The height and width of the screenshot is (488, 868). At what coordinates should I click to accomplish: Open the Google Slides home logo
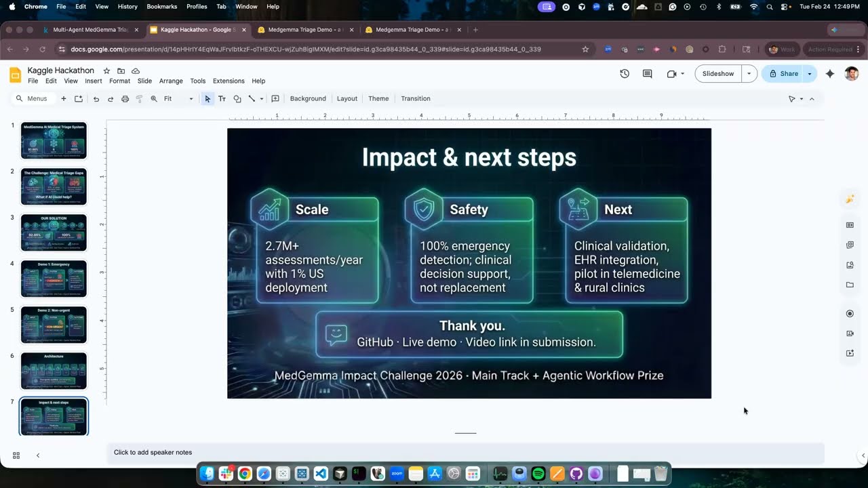[15, 75]
